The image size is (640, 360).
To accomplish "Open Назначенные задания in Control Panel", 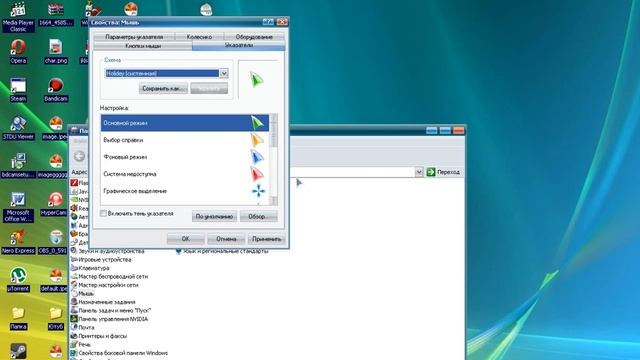I will tap(103, 302).
